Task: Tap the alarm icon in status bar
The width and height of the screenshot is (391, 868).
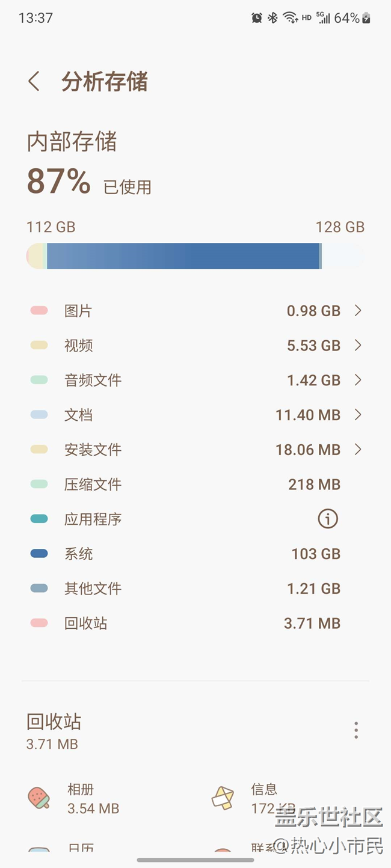Action: 257,18
